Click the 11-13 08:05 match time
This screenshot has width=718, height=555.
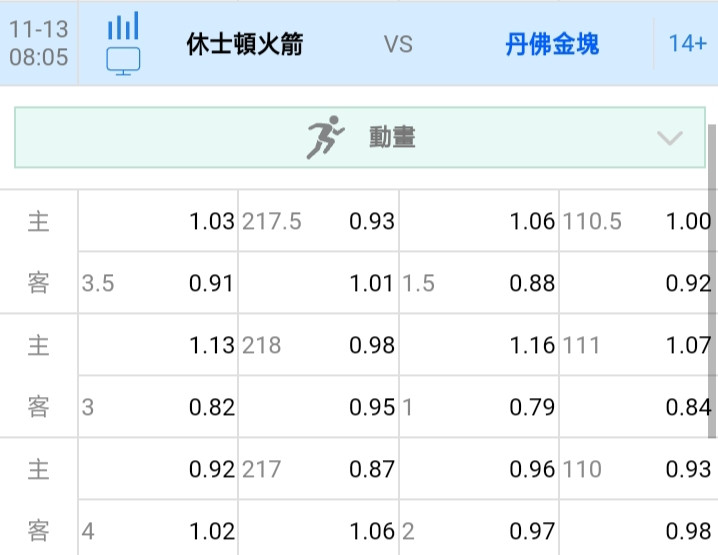[x=38, y=43]
